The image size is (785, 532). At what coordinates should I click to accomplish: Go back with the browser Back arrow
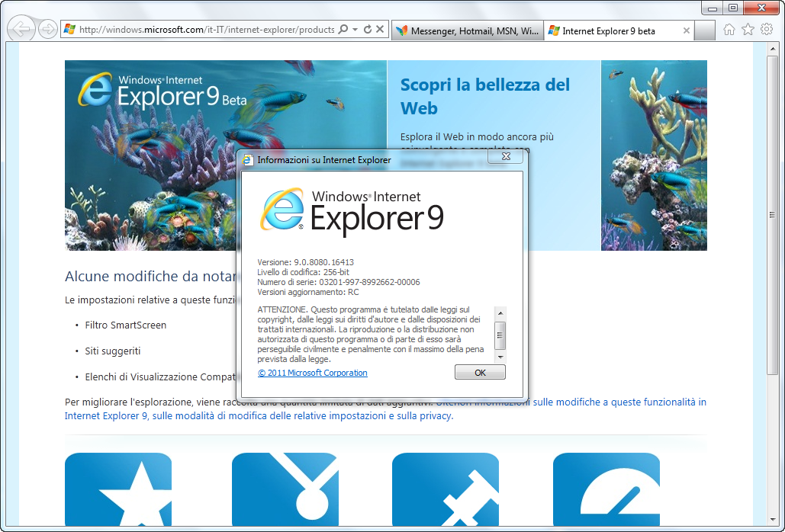coord(21,30)
